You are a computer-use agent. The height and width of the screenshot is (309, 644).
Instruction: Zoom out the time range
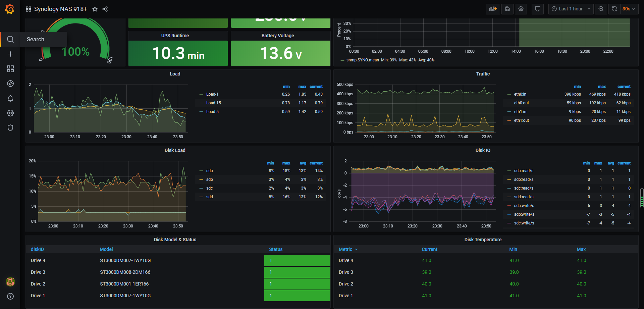point(601,9)
